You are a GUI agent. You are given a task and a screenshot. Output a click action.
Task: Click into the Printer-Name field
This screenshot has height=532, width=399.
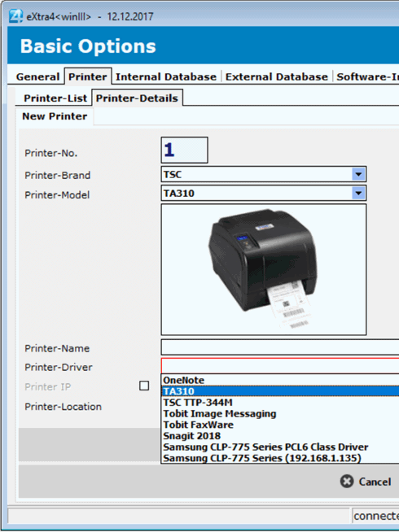pos(280,347)
